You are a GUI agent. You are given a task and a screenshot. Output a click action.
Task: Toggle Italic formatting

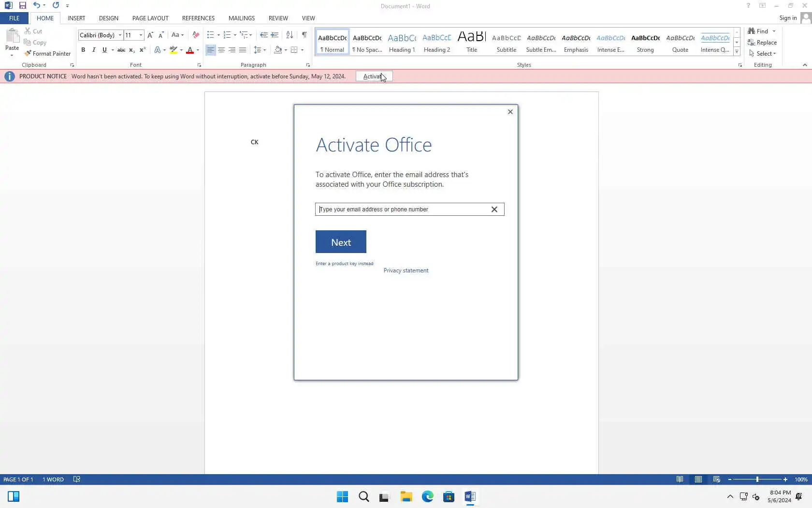click(x=94, y=50)
